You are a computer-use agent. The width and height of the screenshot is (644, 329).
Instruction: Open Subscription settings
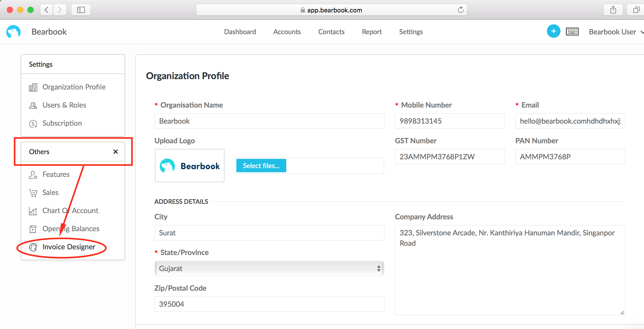pyautogui.click(x=62, y=123)
